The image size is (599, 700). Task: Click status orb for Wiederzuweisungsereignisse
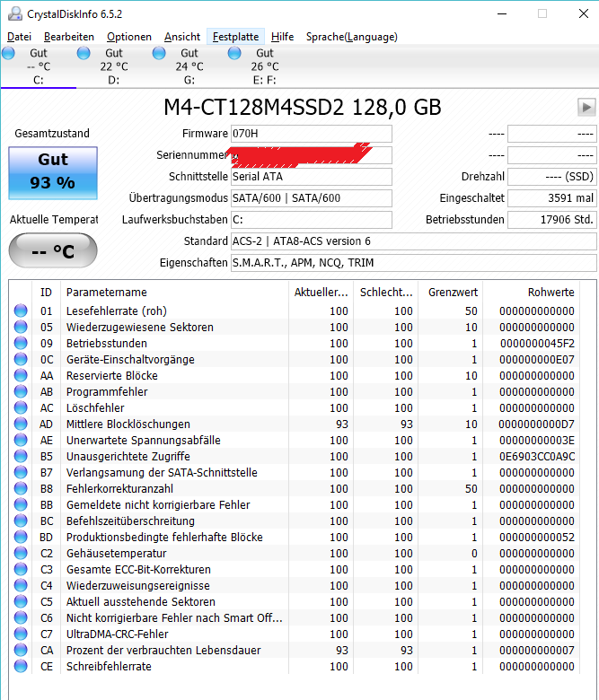point(21,585)
